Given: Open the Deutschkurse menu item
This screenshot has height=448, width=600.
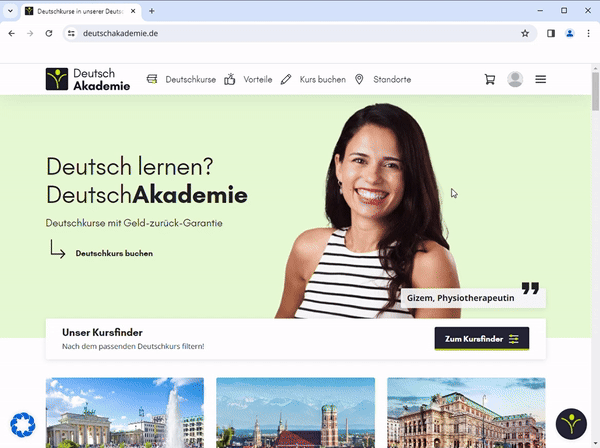Looking at the screenshot, I should 191,79.
